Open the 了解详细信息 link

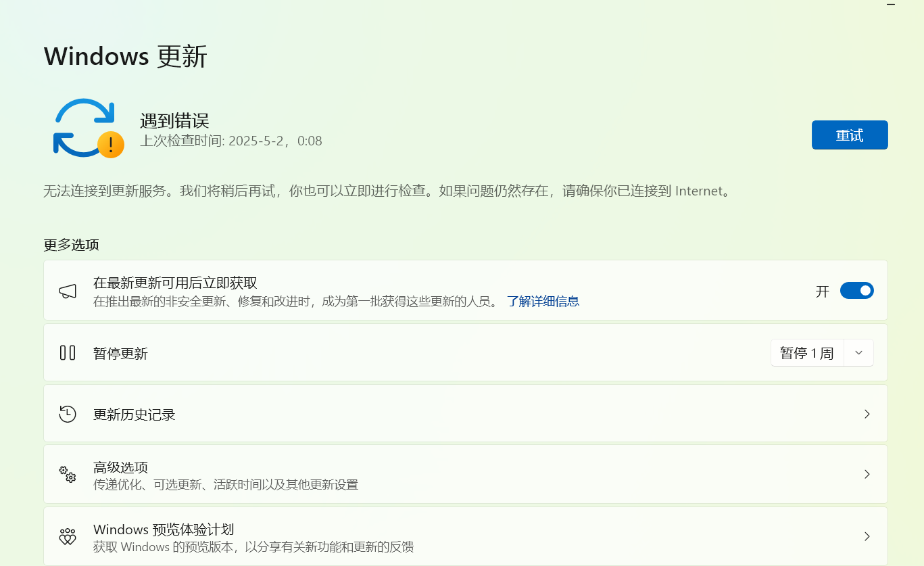[543, 302]
